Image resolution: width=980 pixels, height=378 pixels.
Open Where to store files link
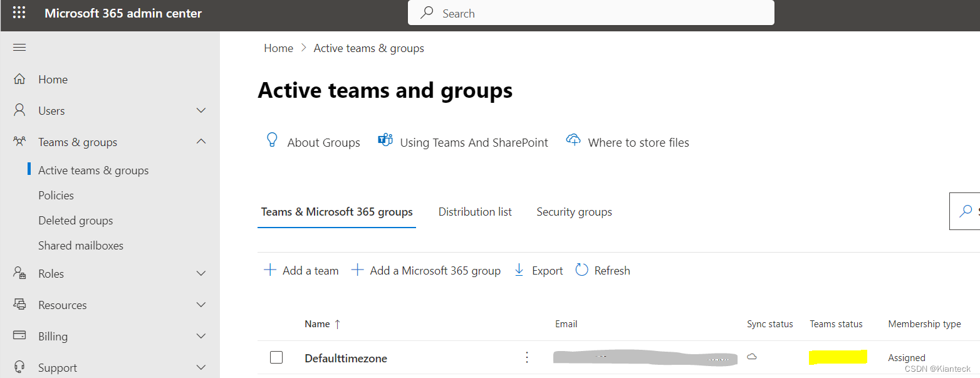coord(639,142)
